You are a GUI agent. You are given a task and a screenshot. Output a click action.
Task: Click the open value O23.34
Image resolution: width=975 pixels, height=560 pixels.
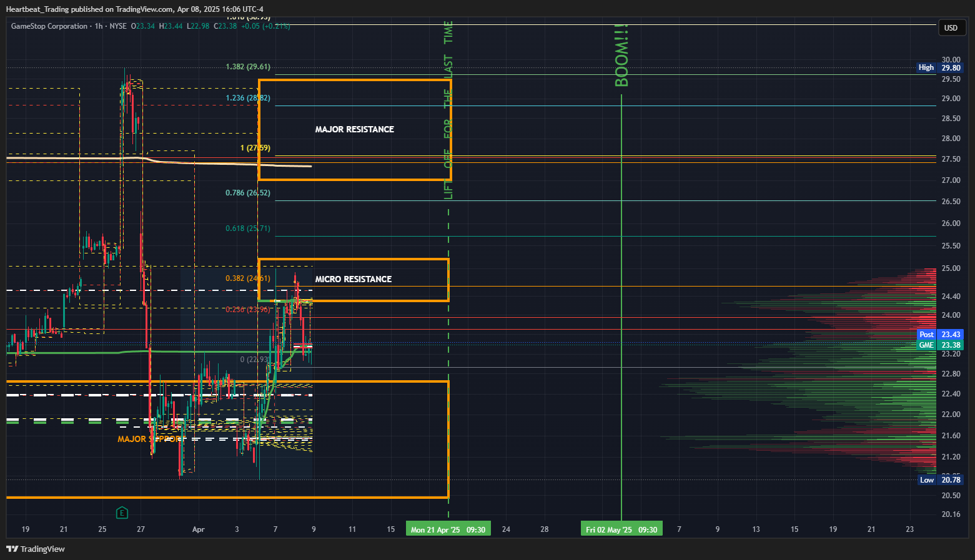[143, 26]
